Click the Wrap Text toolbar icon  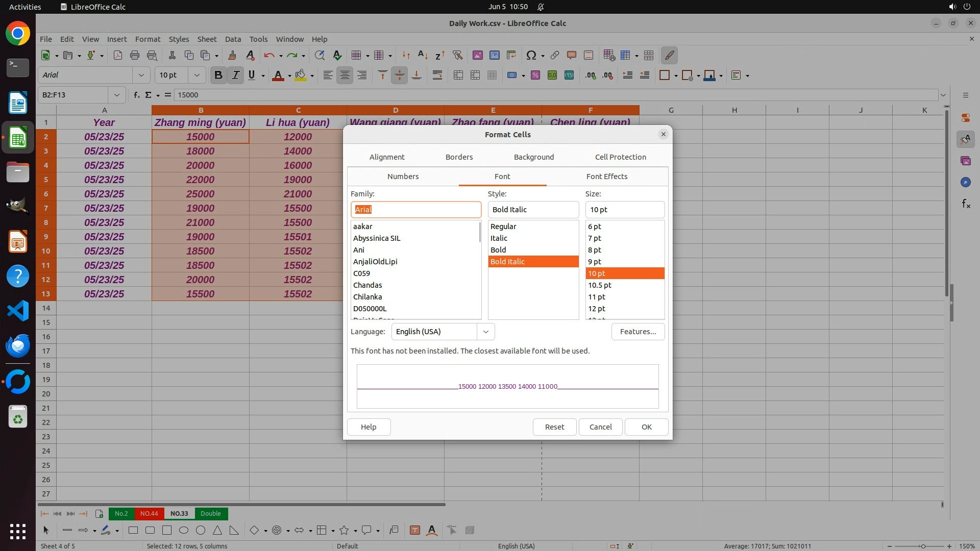coord(437,75)
